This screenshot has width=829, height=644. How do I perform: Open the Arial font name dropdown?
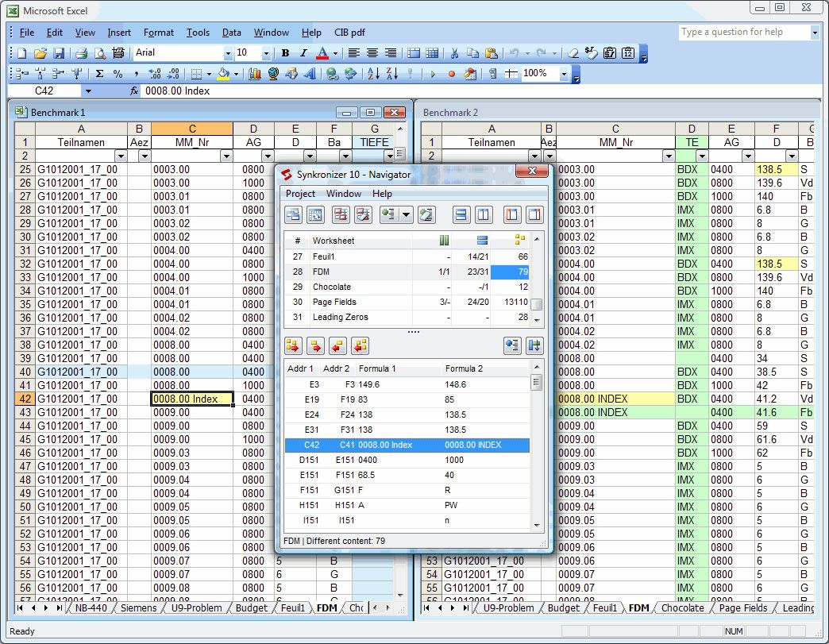point(227,53)
